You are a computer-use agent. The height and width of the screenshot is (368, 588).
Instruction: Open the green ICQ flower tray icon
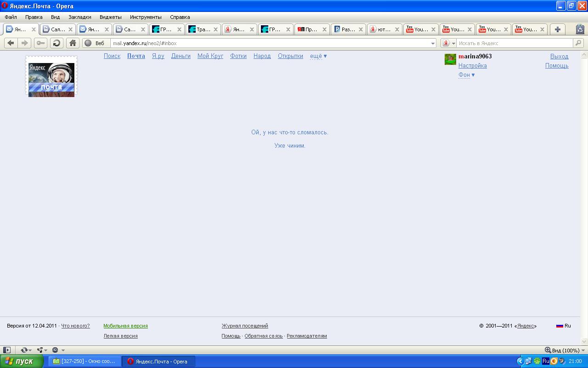coord(537,361)
